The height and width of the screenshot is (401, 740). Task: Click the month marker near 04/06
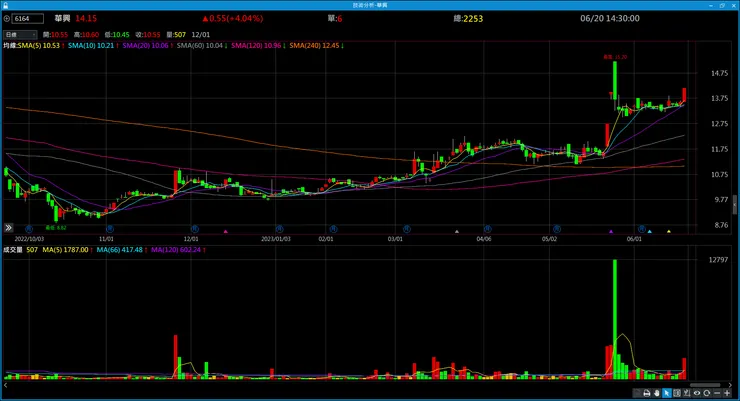[488, 229]
